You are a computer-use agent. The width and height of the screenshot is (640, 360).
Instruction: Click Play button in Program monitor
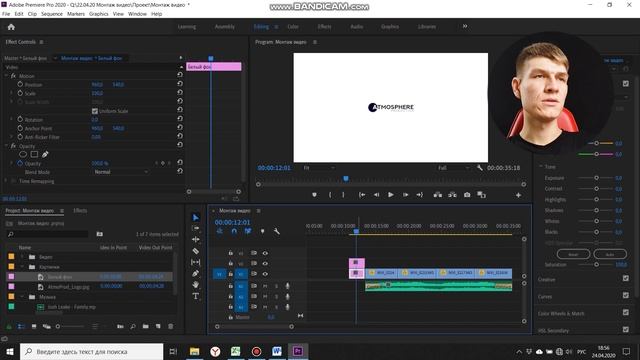pos(391,195)
